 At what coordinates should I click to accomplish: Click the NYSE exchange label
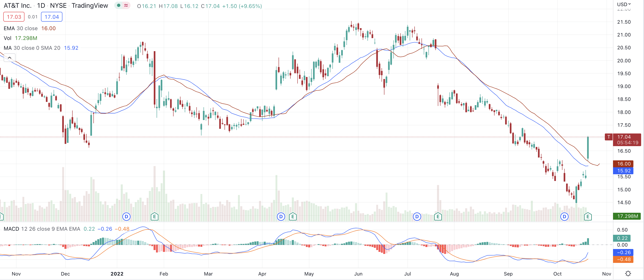click(x=58, y=6)
